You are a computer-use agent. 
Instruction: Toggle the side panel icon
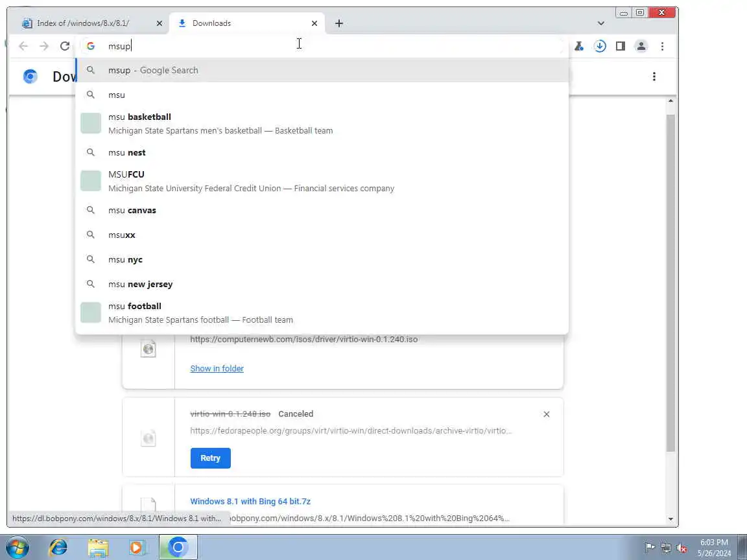coord(621,46)
